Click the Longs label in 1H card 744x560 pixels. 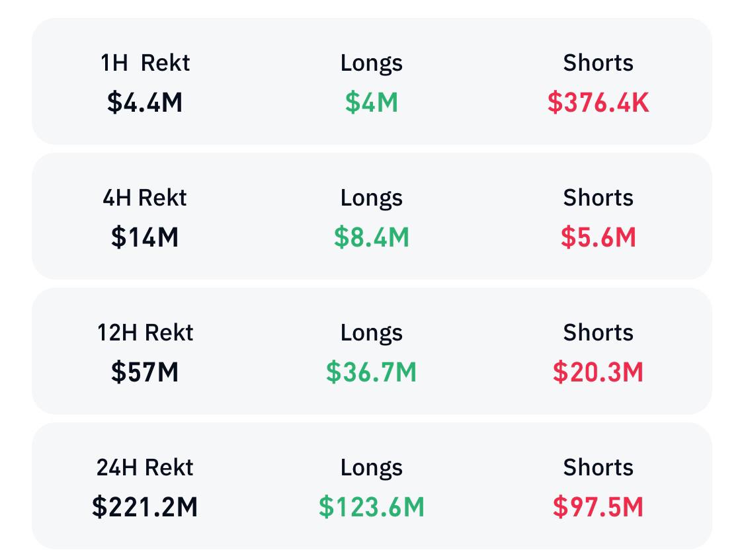pyautogui.click(x=372, y=63)
